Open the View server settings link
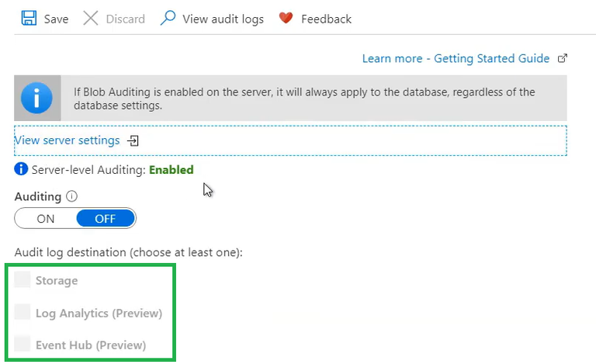The width and height of the screenshot is (596, 364). click(x=67, y=140)
